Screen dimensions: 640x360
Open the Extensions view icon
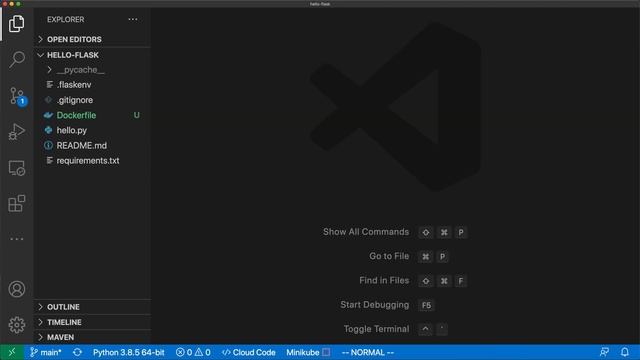16,203
